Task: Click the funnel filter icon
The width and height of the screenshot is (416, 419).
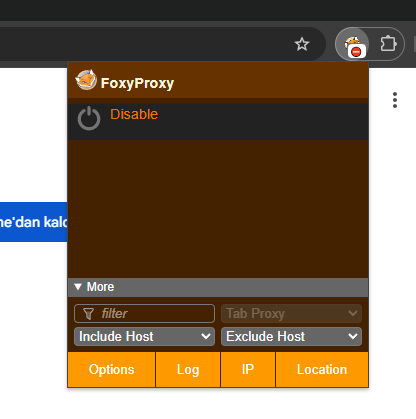Action: point(88,313)
